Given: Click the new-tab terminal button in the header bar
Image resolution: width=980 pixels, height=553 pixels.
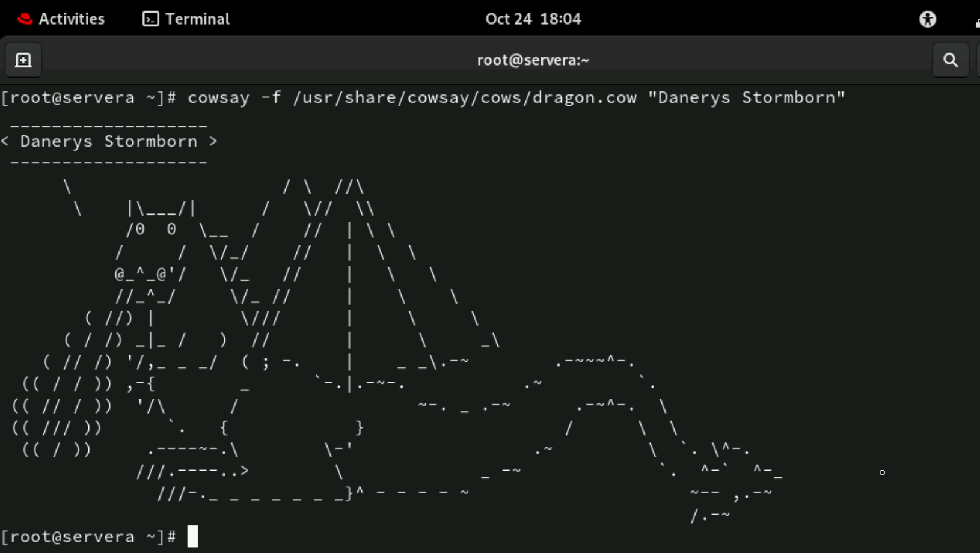Looking at the screenshot, I should 23,60.
